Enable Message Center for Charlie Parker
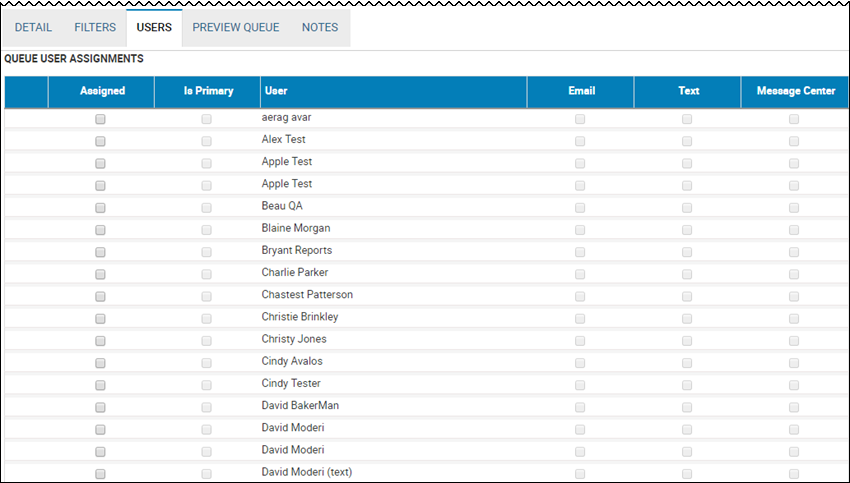 point(794,274)
